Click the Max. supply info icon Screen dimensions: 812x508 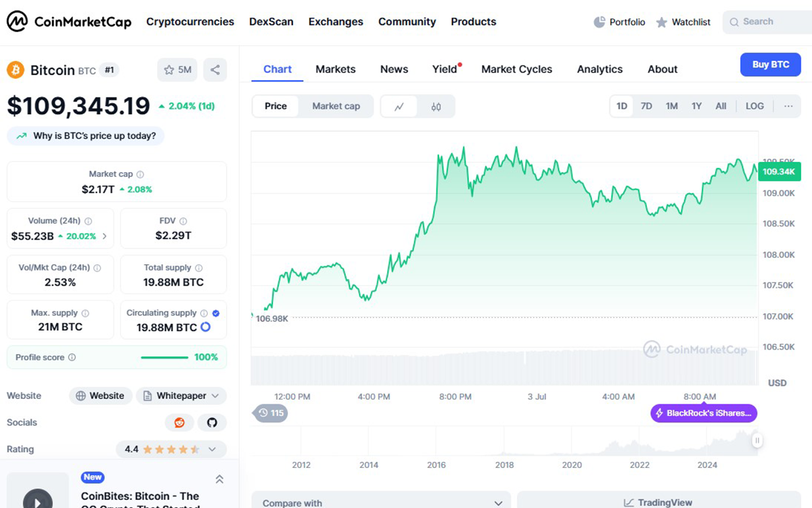click(x=85, y=314)
